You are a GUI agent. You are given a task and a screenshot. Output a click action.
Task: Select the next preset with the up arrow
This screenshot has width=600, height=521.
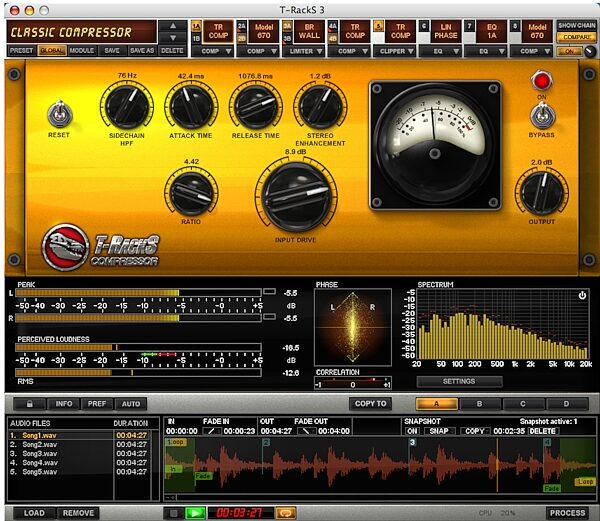coord(173,26)
